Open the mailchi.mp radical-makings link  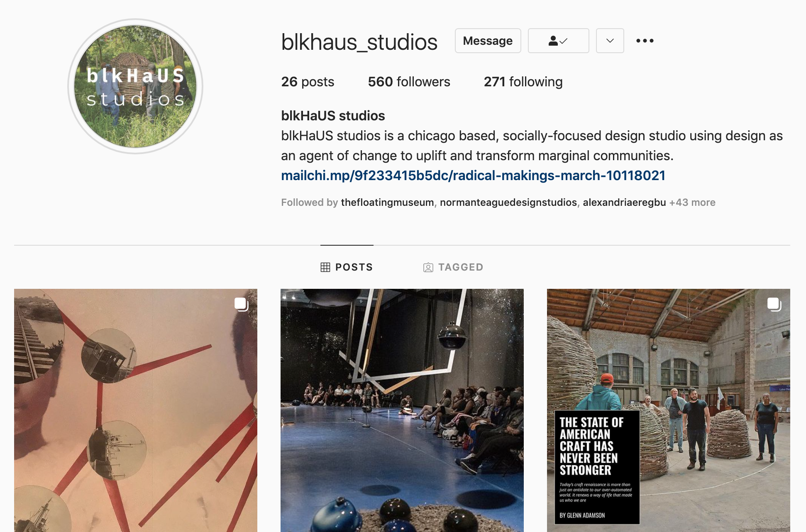tap(473, 176)
